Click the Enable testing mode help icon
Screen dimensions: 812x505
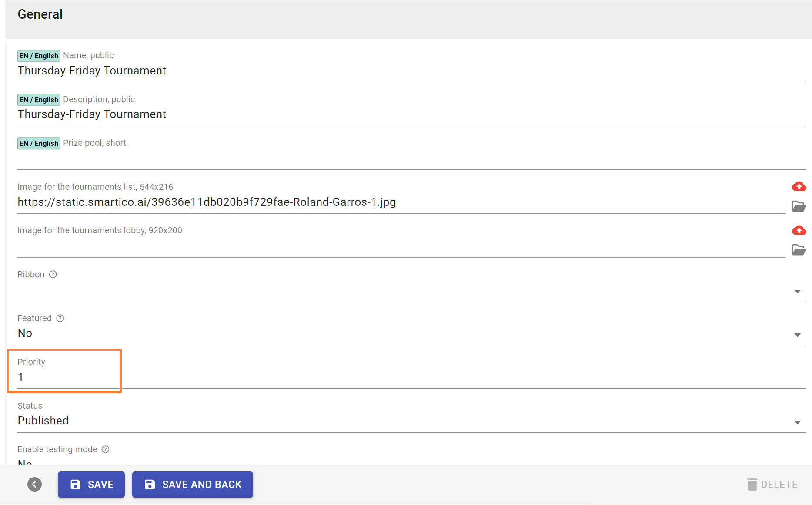[105, 449]
